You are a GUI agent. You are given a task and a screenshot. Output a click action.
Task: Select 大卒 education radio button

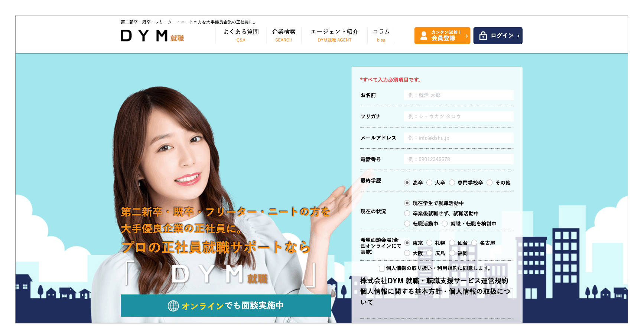pos(429,182)
